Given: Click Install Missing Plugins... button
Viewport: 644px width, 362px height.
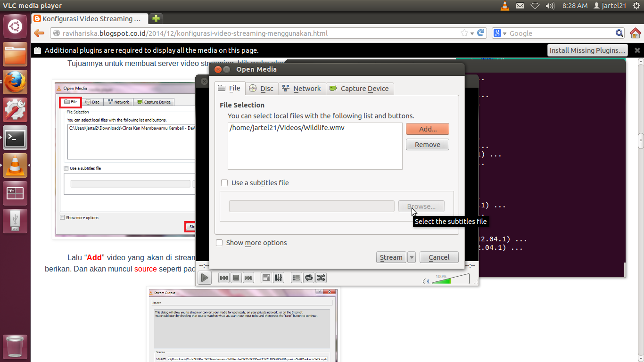Looking at the screenshot, I should [x=588, y=50].
